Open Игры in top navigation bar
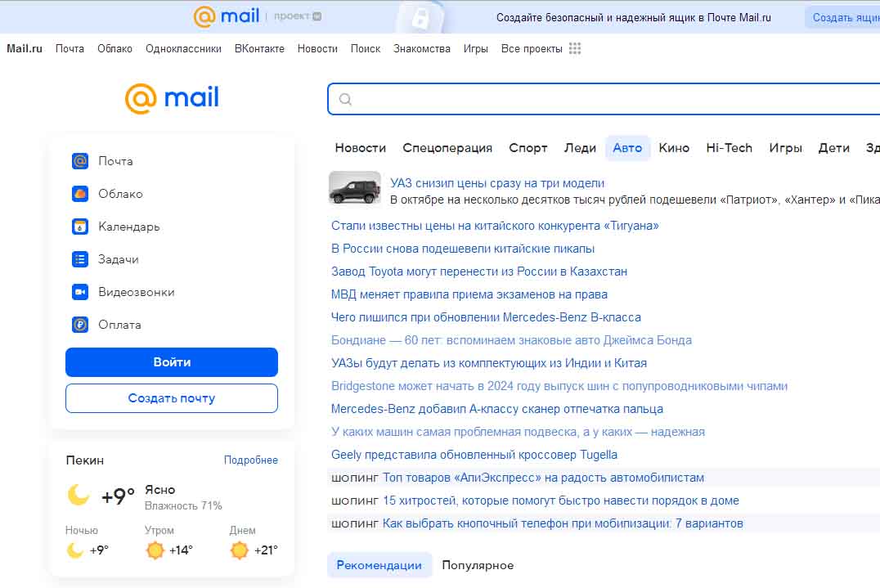The width and height of the screenshot is (880, 588). click(476, 49)
